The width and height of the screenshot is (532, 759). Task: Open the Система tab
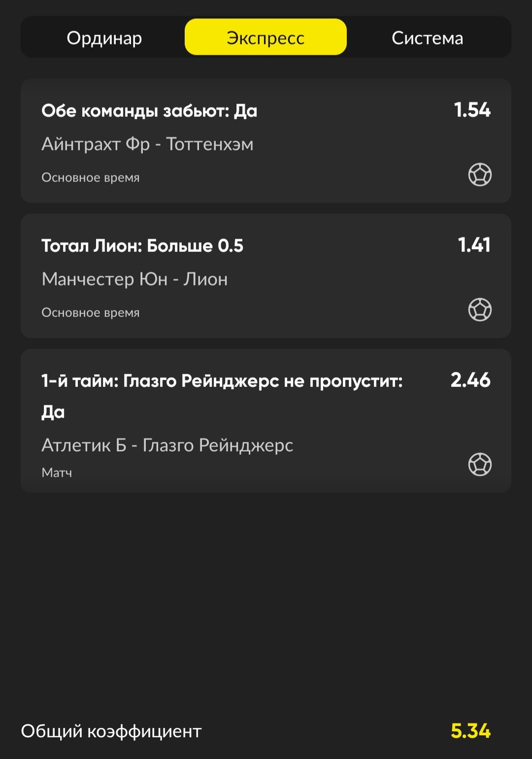(427, 38)
